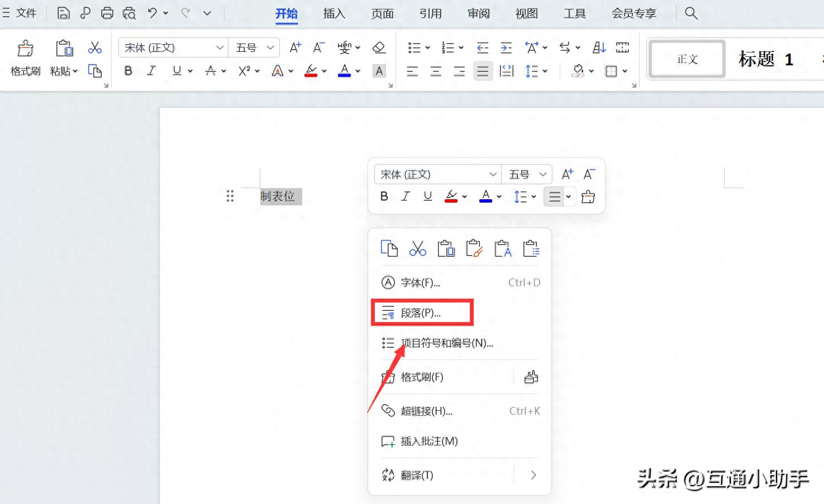Image resolution: width=824 pixels, height=504 pixels.
Task: Click the blue font color button in ribbon
Action: [345, 71]
